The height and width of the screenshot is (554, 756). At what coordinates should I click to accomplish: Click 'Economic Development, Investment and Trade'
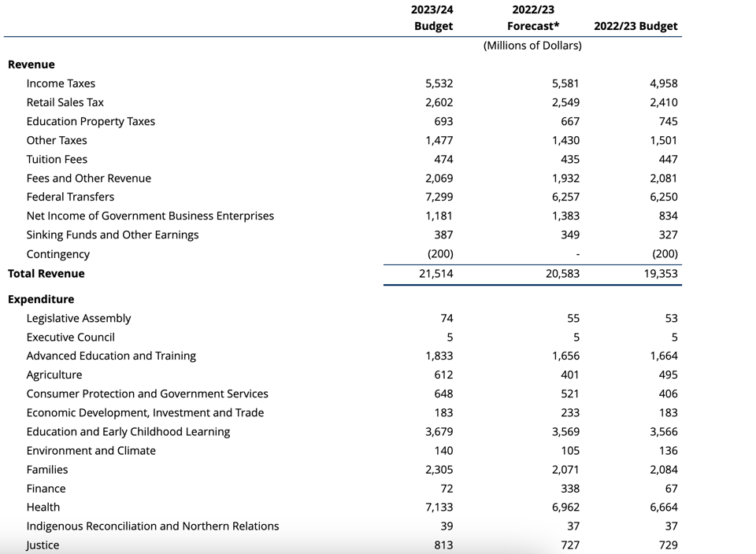point(145,413)
